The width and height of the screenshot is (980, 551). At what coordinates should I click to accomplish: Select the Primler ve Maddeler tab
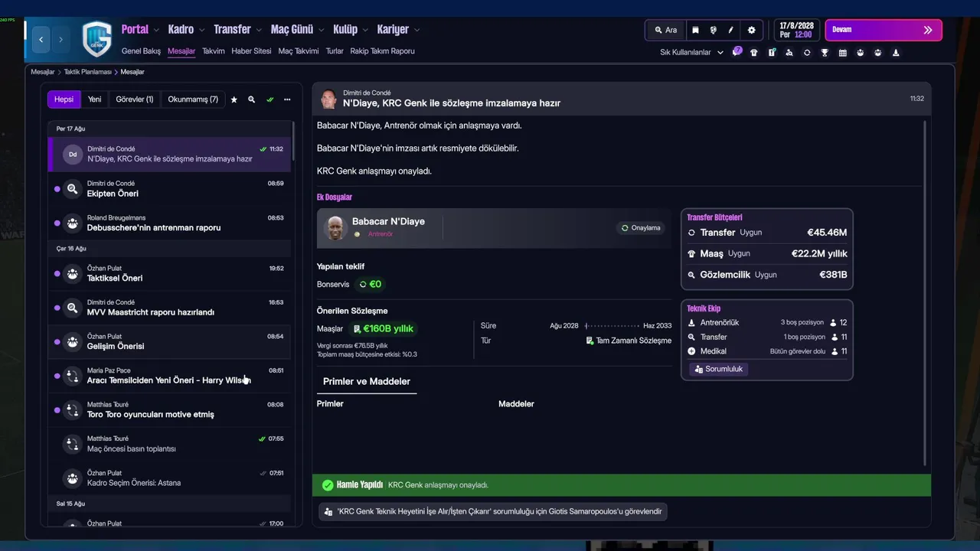click(367, 381)
